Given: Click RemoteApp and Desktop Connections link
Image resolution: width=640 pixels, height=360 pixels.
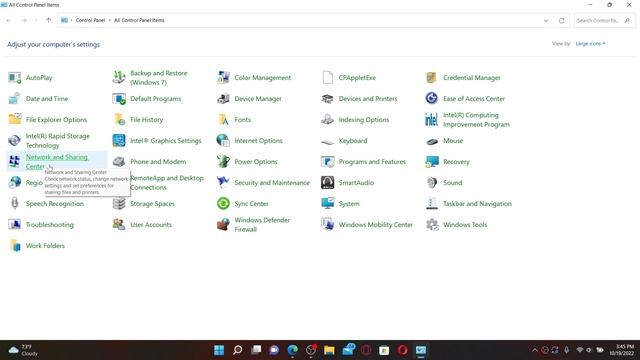Looking at the screenshot, I should 167,182.
